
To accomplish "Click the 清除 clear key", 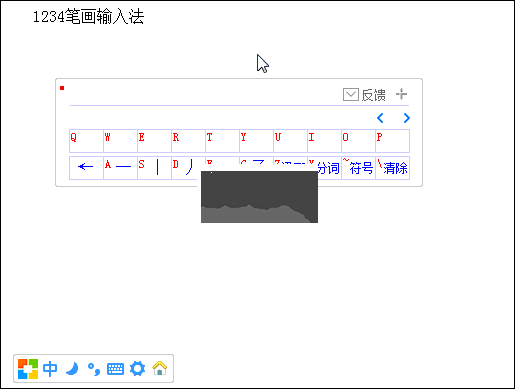I will 393,168.
